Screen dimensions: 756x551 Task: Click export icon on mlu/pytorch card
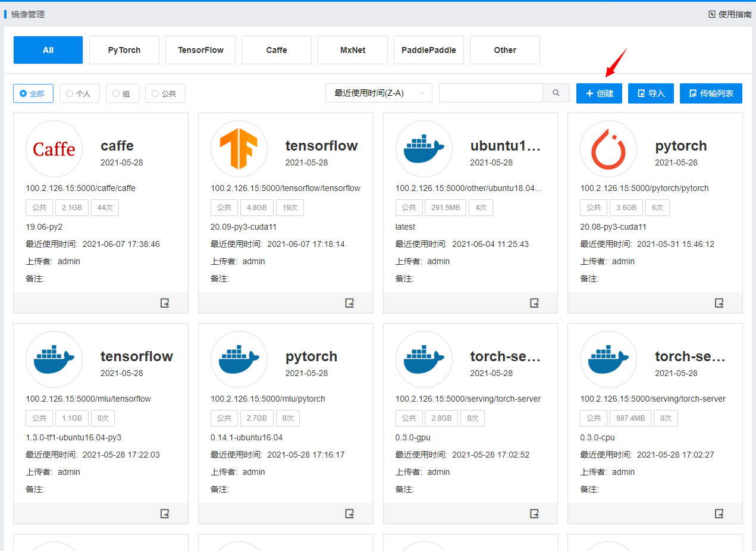350,514
